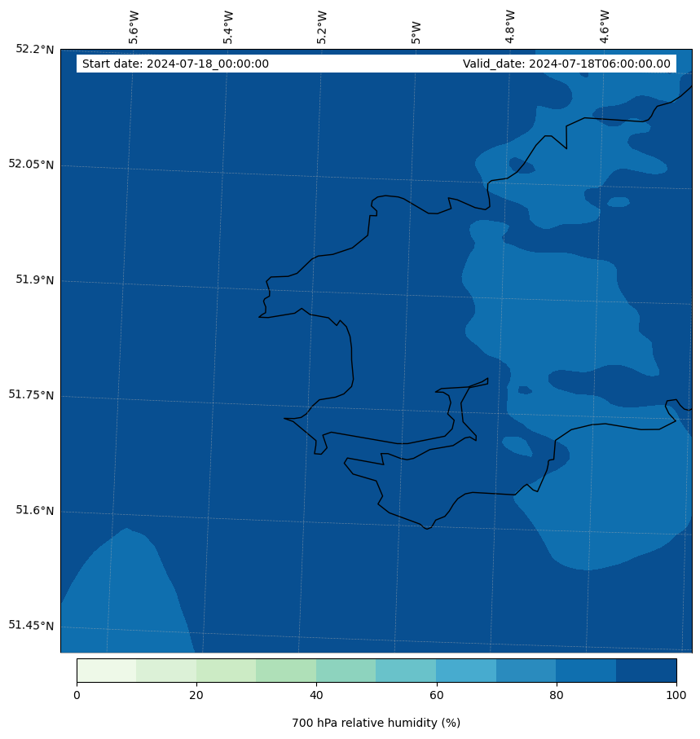The width and height of the screenshot is (700, 739).
Task: Click the 5°W longitude label
Action: 416,33
